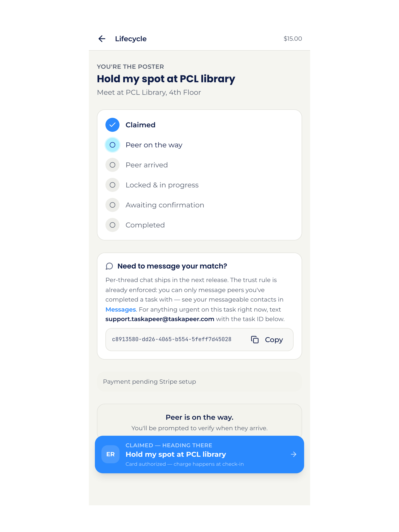
Task: Click the ER avatar badge
Action: coord(110,454)
